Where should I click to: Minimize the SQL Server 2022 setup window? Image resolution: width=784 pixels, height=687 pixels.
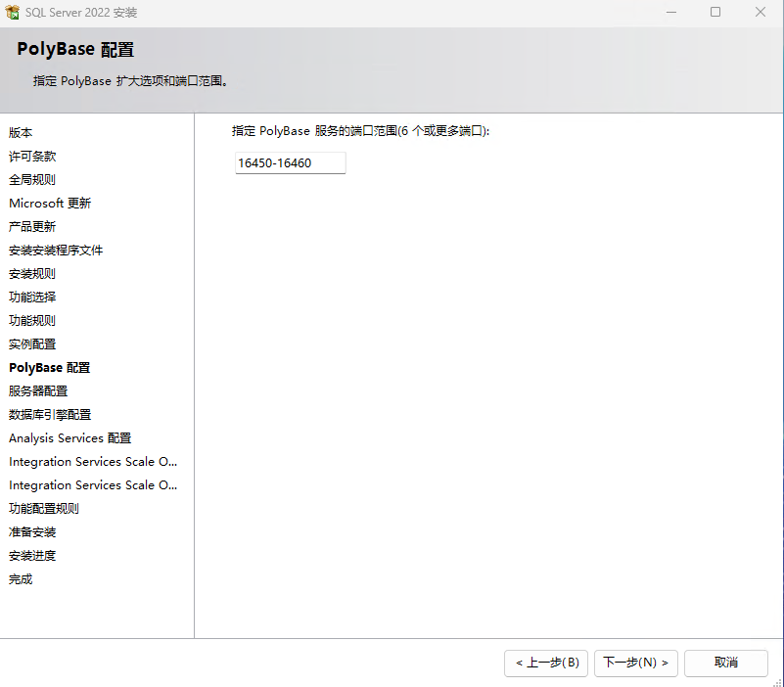click(x=671, y=12)
